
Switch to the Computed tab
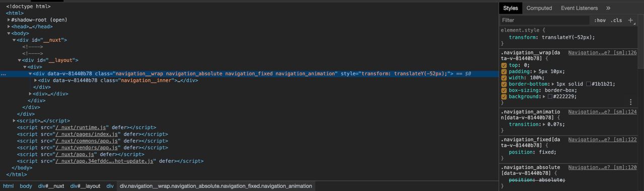(x=539, y=8)
